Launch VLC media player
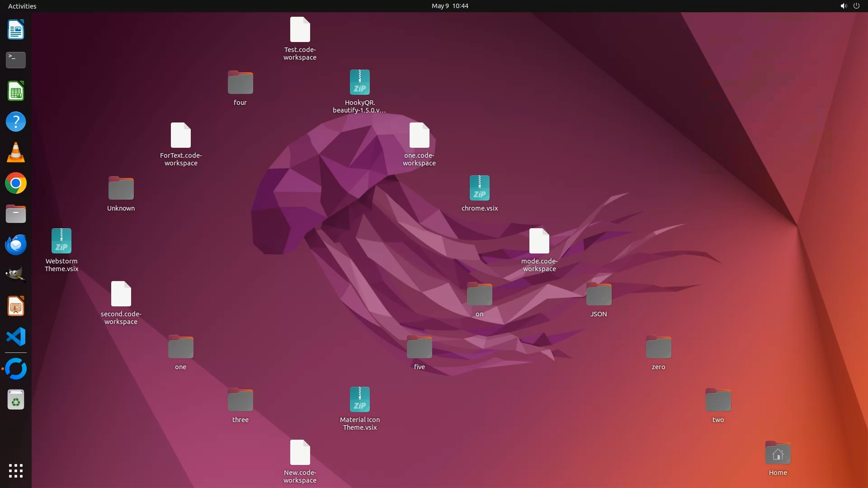The height and width of the screenshot is (488, 868). point(16,153)
